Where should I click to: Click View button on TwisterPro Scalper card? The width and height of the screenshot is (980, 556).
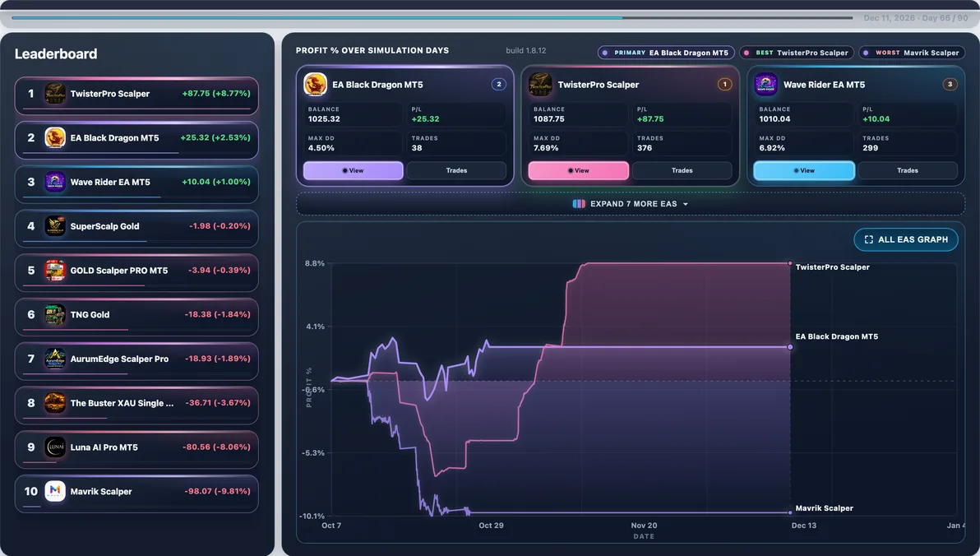[579, 170]
